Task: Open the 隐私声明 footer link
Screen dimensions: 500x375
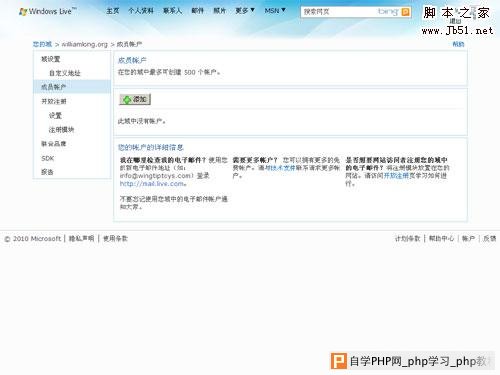Action: [x=81, y=239]
